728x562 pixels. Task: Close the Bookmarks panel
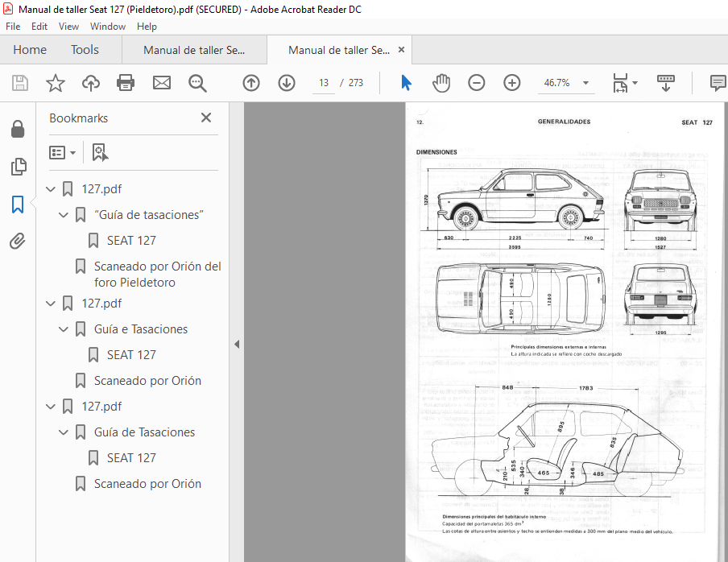[206, 118]
